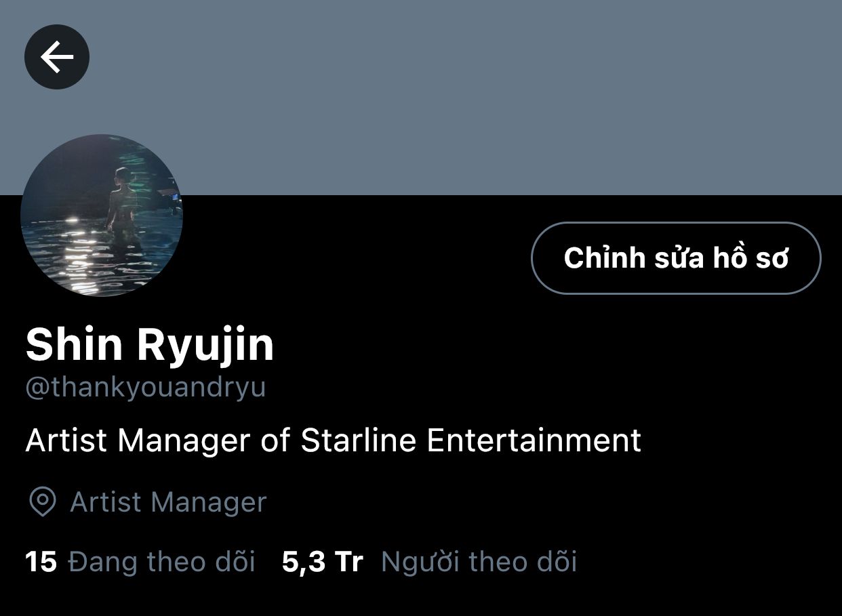Click the 5,3 Tr followers number

pos(322,562)
